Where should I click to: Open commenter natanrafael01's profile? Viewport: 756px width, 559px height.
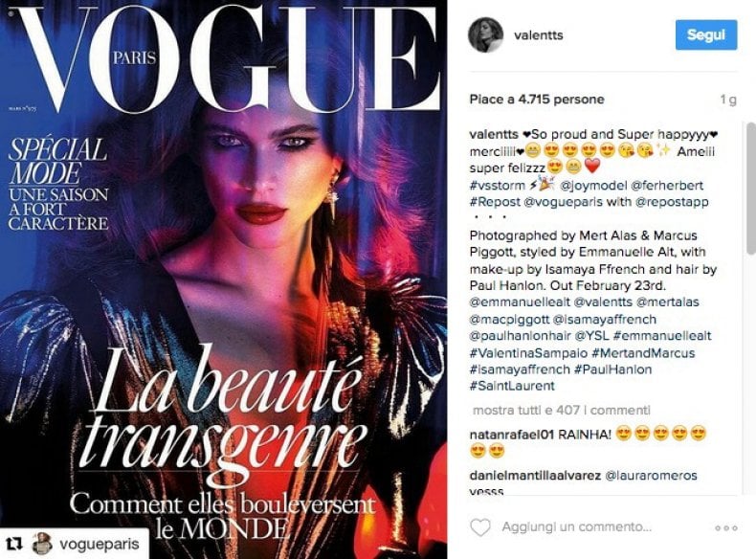(x=512, y=435)
